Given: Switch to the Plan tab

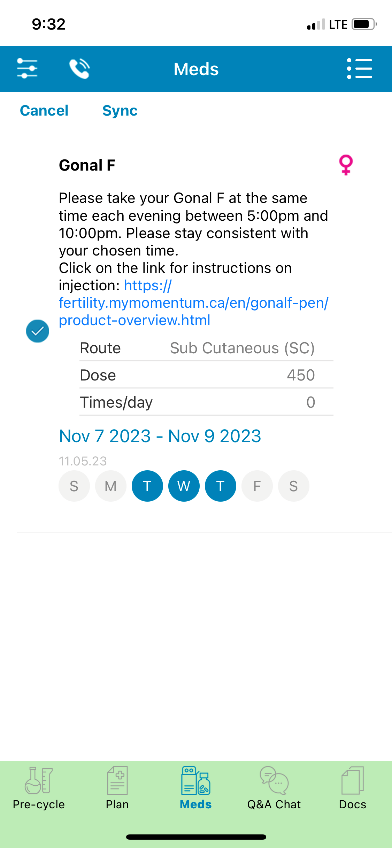Looking at the screenshot, I should [x=117, y=788].
